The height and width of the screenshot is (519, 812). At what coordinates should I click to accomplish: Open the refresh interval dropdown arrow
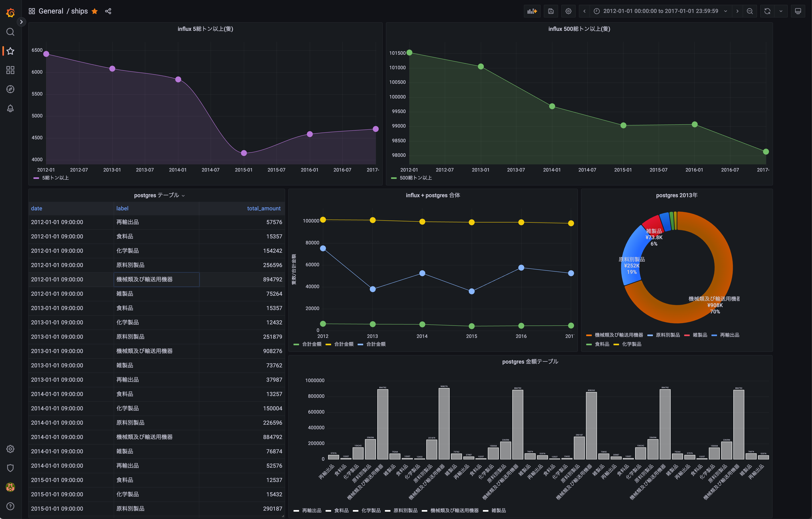(x=781, y=11)
